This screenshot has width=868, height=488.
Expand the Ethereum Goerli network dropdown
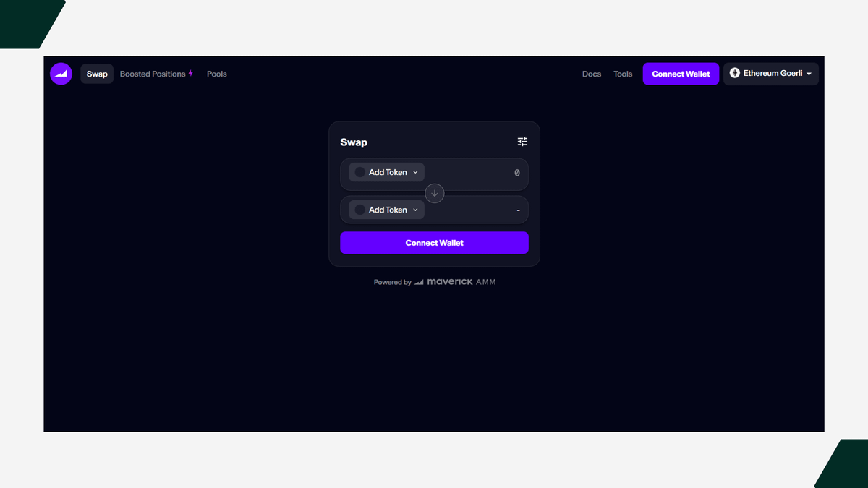pos(771,74)
